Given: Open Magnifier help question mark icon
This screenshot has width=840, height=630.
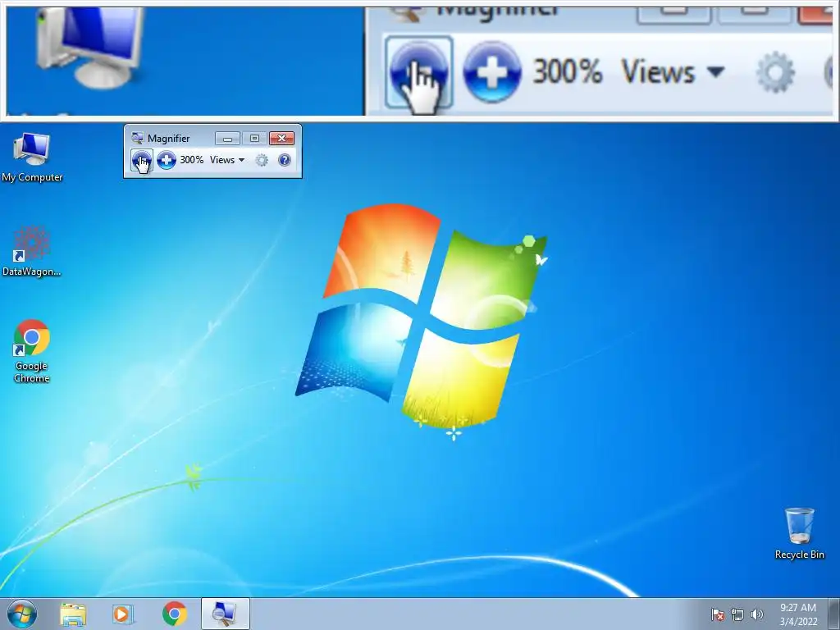Looking at the screenshot, I should click(x=285, y=160).
